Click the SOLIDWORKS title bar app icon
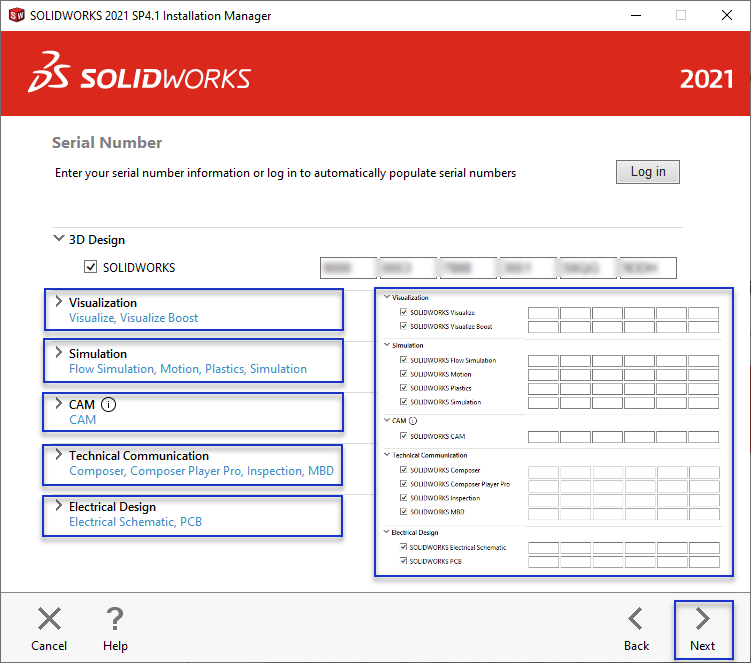This screenshot has width=751, height=663. (17, 15)
